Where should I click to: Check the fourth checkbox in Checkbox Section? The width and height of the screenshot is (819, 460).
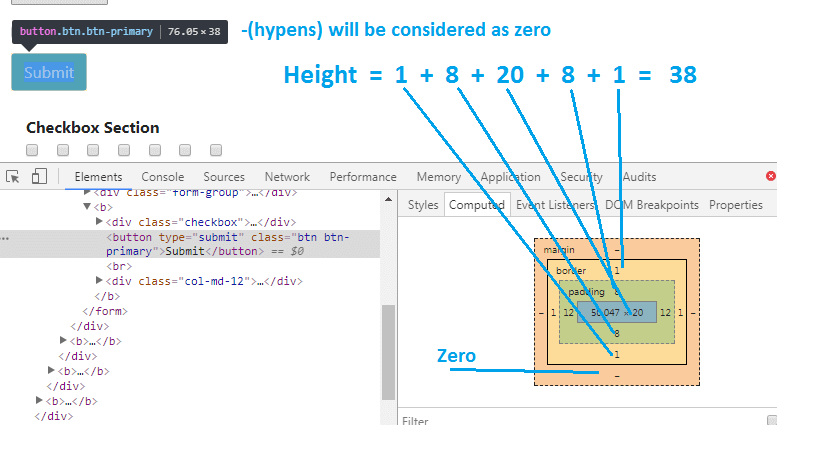point(124,150)
